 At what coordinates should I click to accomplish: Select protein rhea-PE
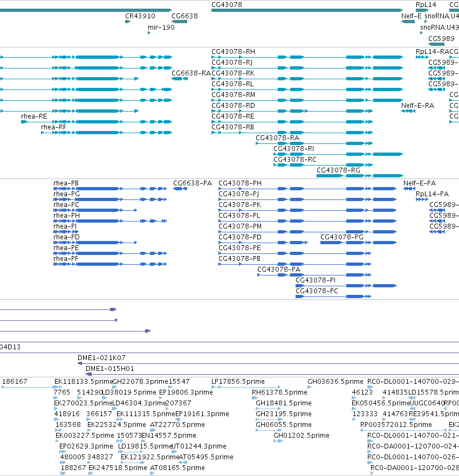coord(110,253)
